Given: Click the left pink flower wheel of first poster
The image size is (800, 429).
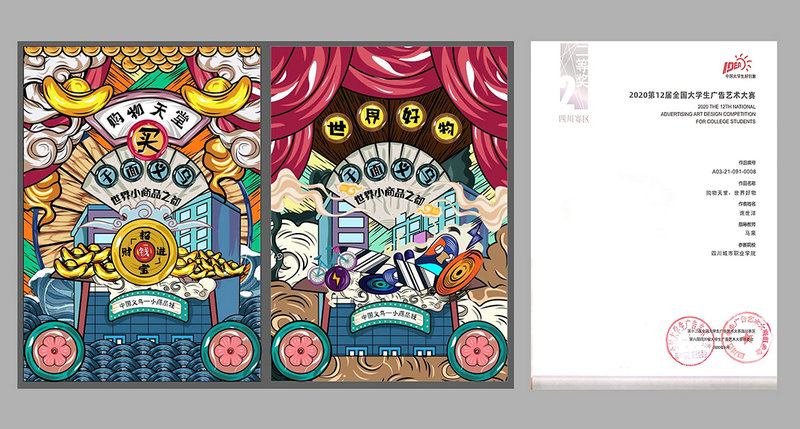Looking at the screenshot, I should pos(55,351).
